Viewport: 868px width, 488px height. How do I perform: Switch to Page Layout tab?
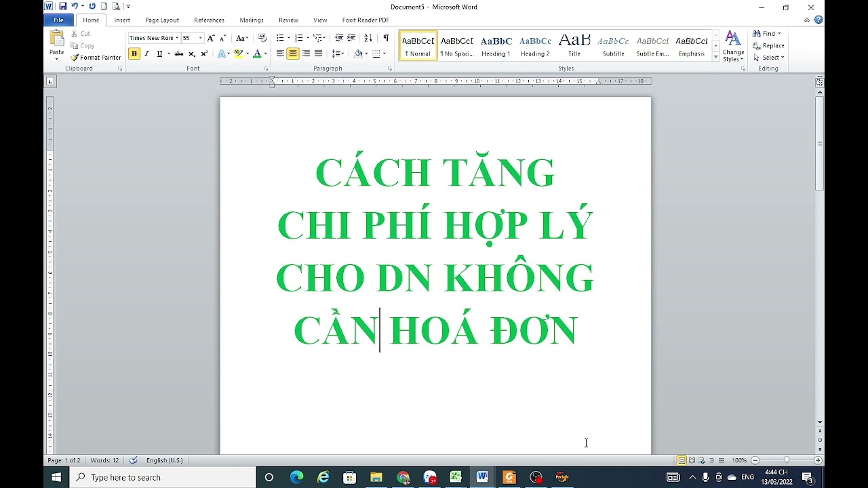[162, 20]
